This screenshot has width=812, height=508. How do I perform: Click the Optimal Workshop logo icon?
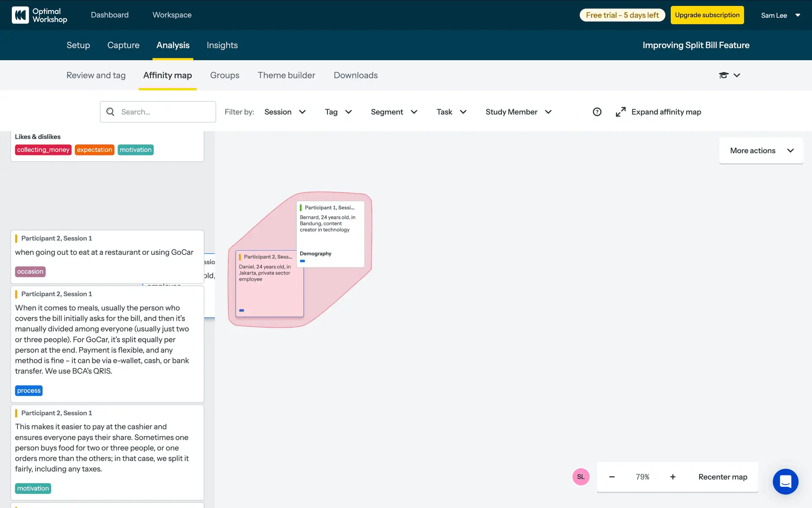point(20,15)
